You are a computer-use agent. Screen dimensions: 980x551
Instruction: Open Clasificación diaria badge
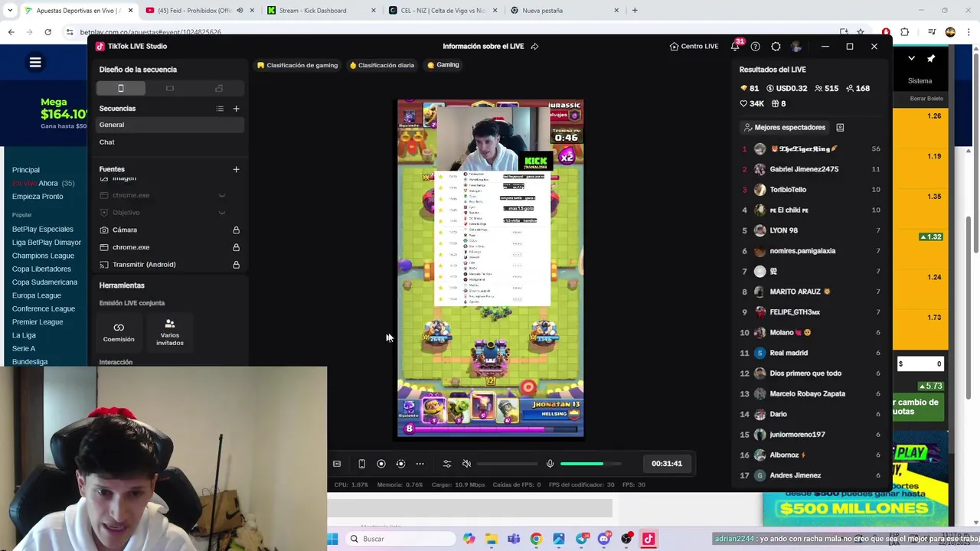click(x=381, y=65)
